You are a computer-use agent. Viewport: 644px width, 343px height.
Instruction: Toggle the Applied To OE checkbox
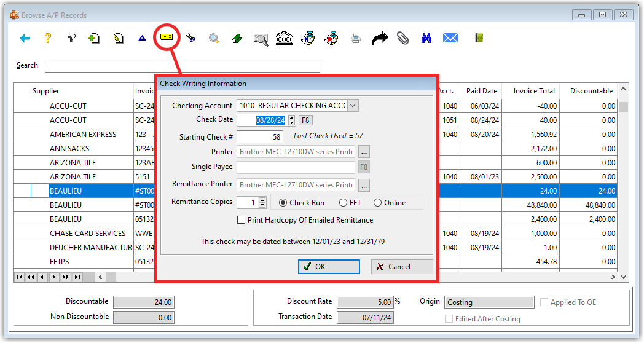[544, 302]
